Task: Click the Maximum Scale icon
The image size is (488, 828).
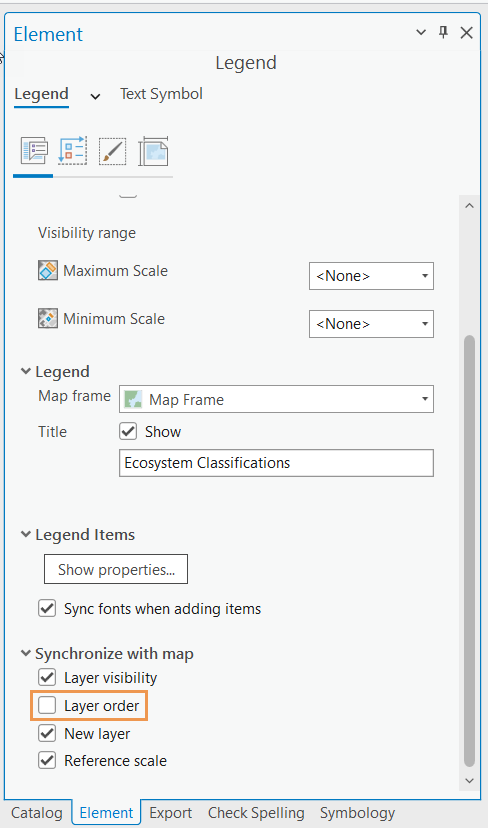Action: click(x=48, y=271)
